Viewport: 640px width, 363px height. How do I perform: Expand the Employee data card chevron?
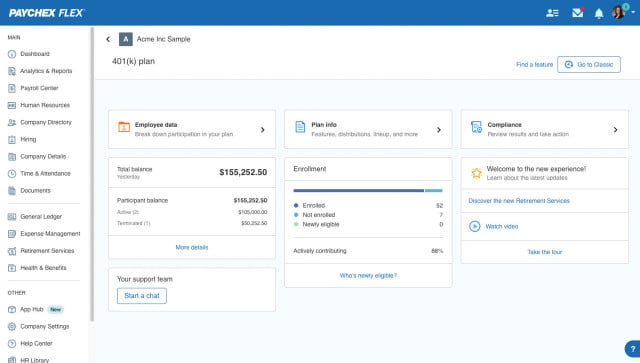tap(262, 130)
